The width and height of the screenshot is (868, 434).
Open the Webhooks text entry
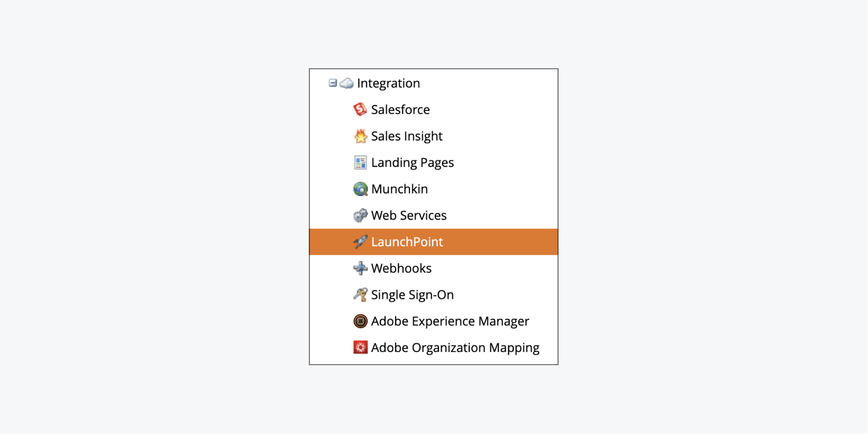point(401,268)
